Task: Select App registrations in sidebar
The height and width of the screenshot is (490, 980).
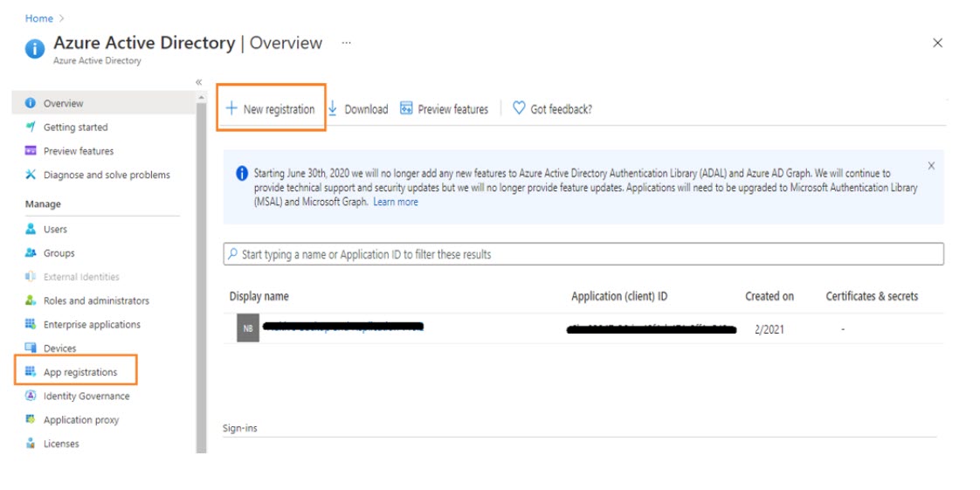Action: [79, 372]
